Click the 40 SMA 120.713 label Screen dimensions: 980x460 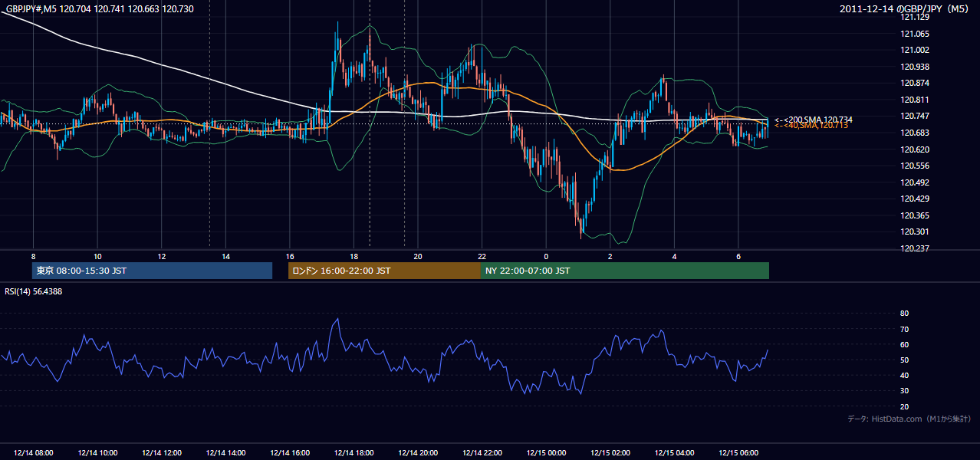coord(811,125)
